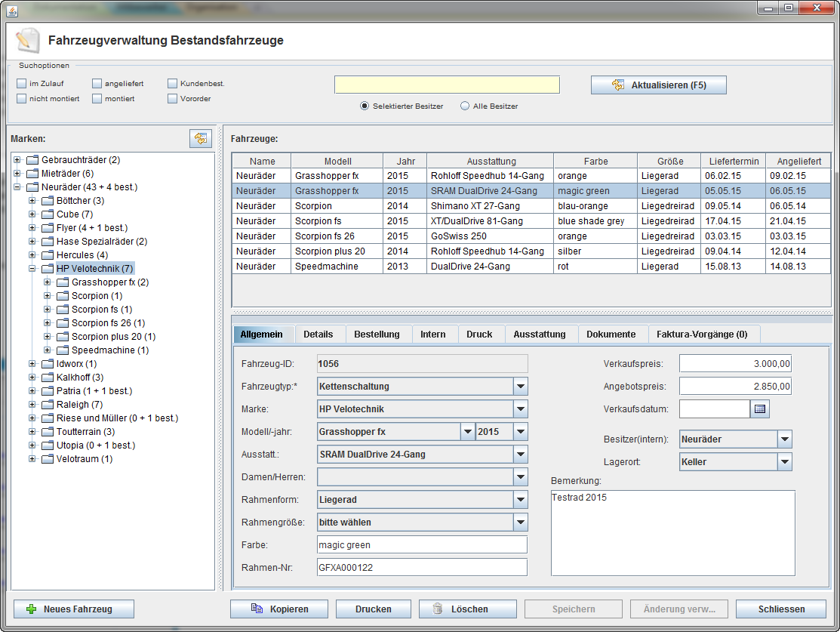Select the 'Alle Besitzer' radio button
The height and width of the screenshot is (632, 840).
pos(465,106)
